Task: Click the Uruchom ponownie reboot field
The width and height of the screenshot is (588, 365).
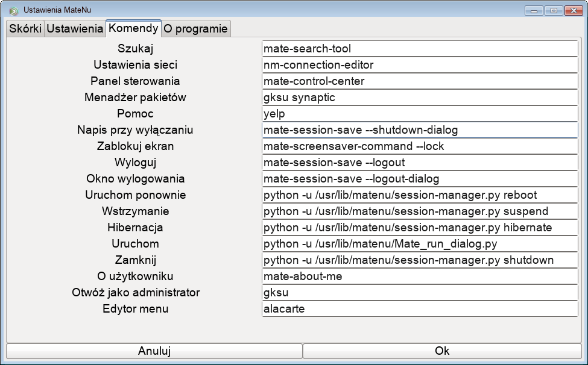Action: (x=420, y=195)
